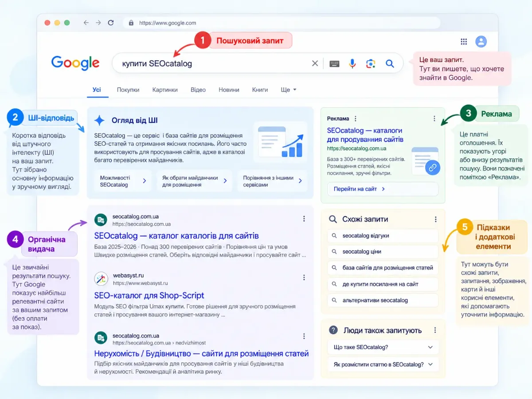
Task: Open the Можливості SEOcatalog chip
Action: tap(123, 181)
